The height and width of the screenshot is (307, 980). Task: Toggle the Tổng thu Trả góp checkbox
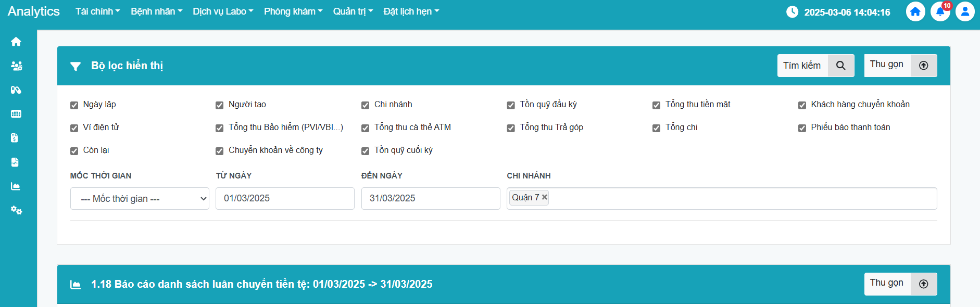[x=511, y=128]
